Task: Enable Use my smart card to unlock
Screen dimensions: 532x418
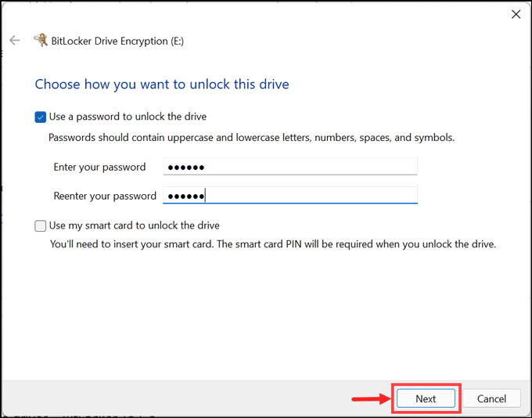Action: pyautogui.click(x=41, y=225)
